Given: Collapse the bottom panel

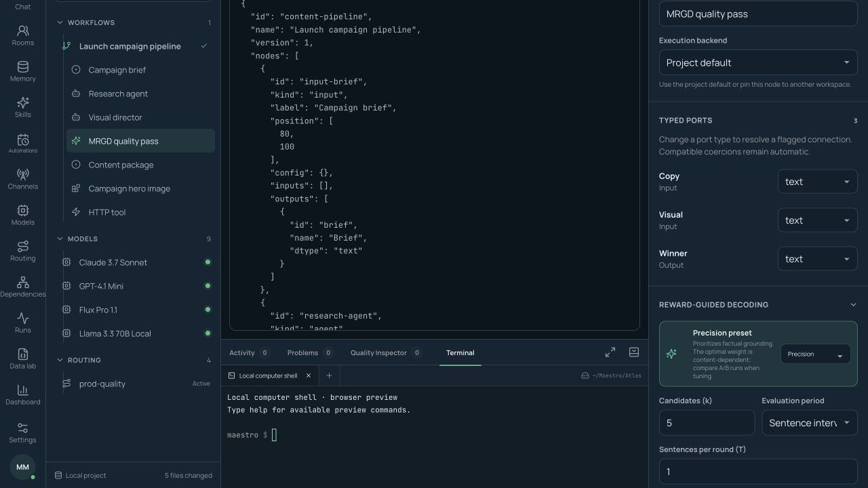Looking at the screenshot, I should 634,352.
